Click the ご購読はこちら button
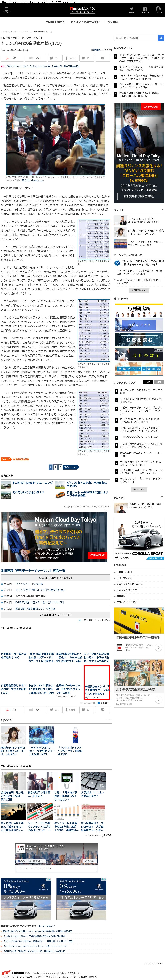Image resolution: width=165 pixels, height=980 pixels. [x=139, y=290]
